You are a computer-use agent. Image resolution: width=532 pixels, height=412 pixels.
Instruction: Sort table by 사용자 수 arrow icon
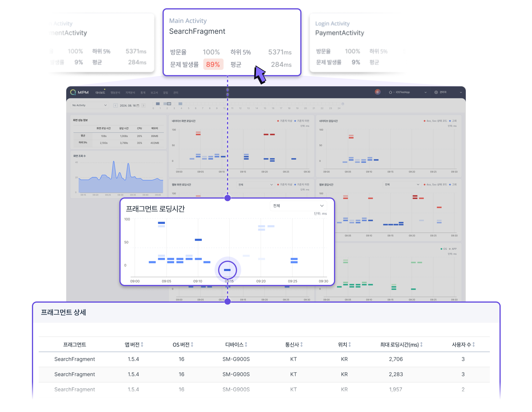pyautogui.click(x=473, y=345)
